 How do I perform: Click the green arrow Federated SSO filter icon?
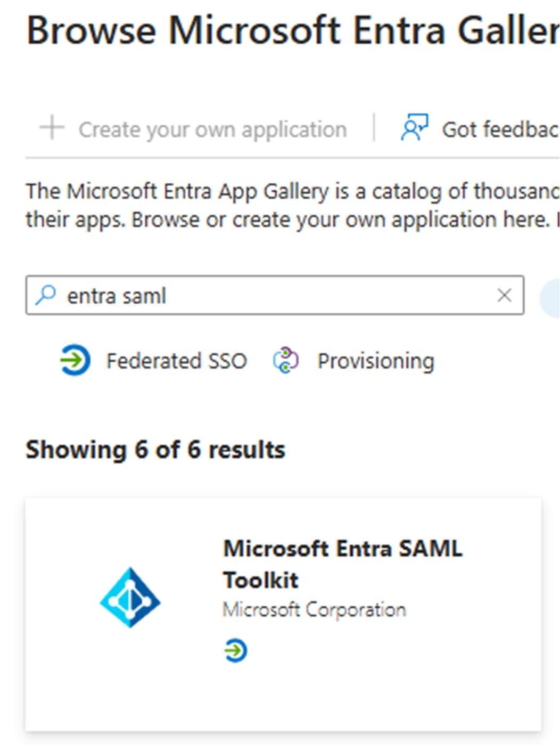click(x=75, y=361)
